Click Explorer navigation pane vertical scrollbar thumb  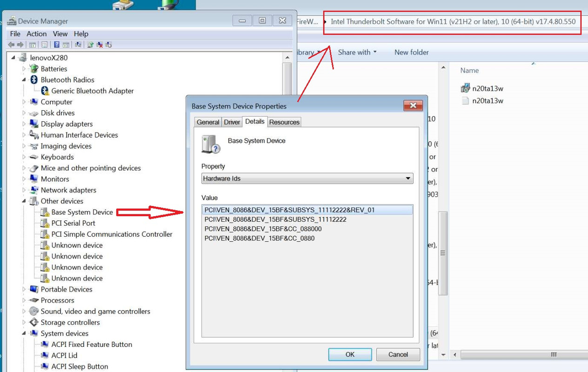(x=443, y=253)
